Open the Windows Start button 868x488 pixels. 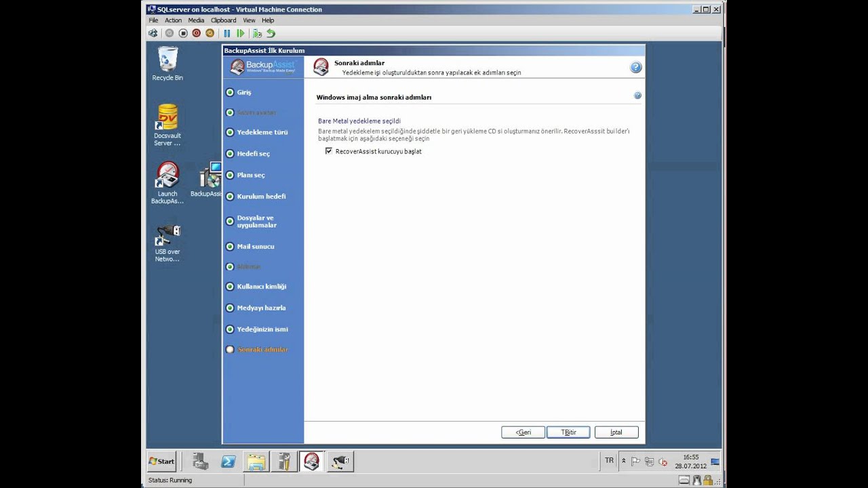[162, 462]
